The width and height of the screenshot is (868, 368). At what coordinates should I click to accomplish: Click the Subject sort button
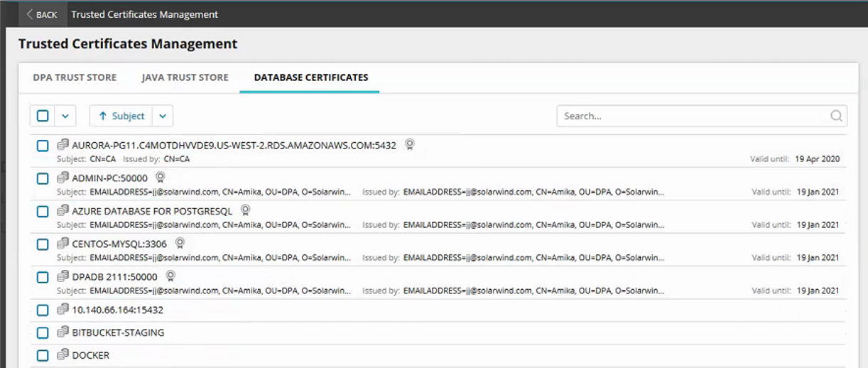coord(121,116)
